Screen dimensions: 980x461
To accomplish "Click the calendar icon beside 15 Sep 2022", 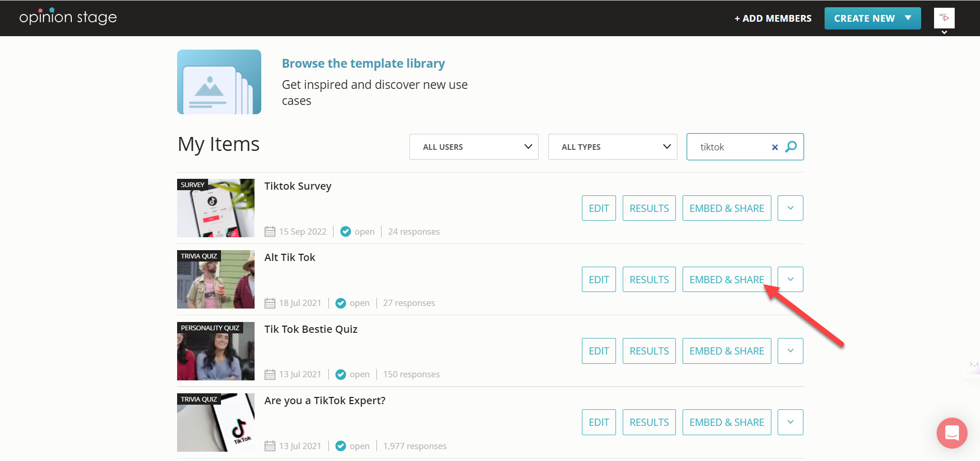I will click(x=270, y=232).
